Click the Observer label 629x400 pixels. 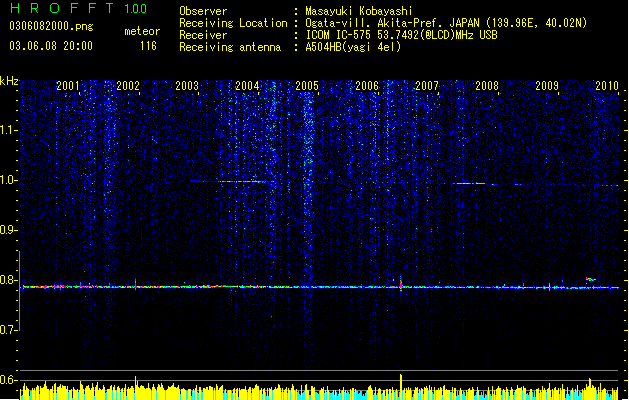point(203,11)
